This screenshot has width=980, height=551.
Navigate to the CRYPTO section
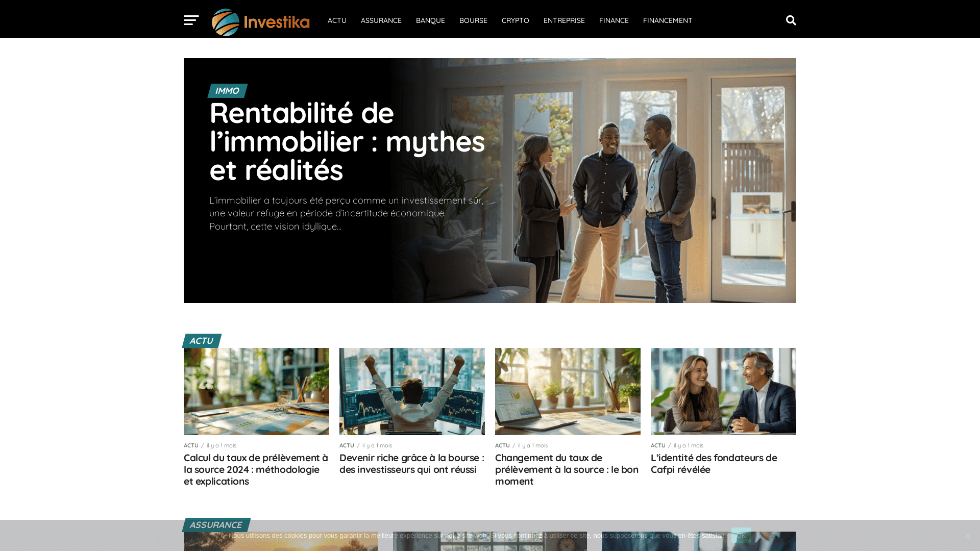pyautogui.click(x=516, y=20)
